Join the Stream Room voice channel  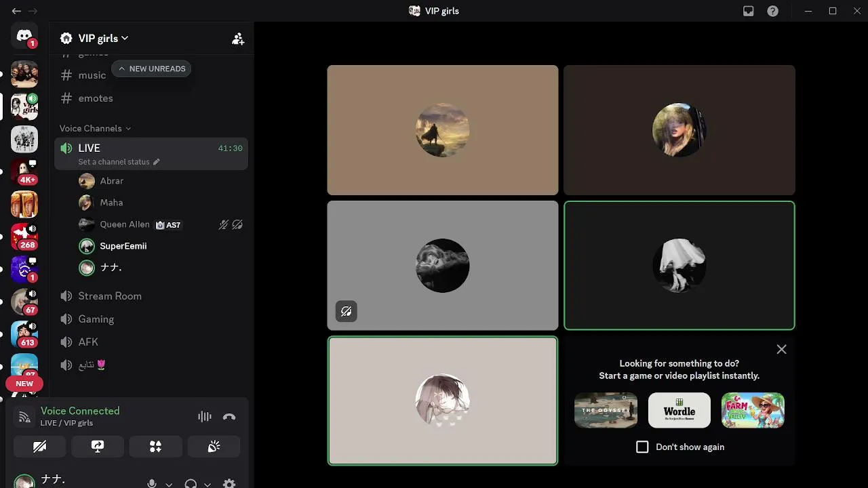click(x=151, y=296)
